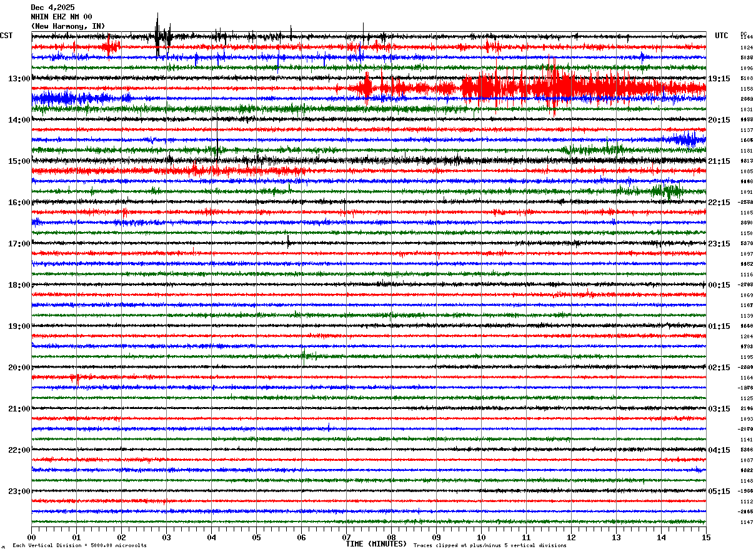Click the 20:15 UTC time label
Image resolution: width=756 pixels, height=554 pixels.
click(x=719, y=120)
